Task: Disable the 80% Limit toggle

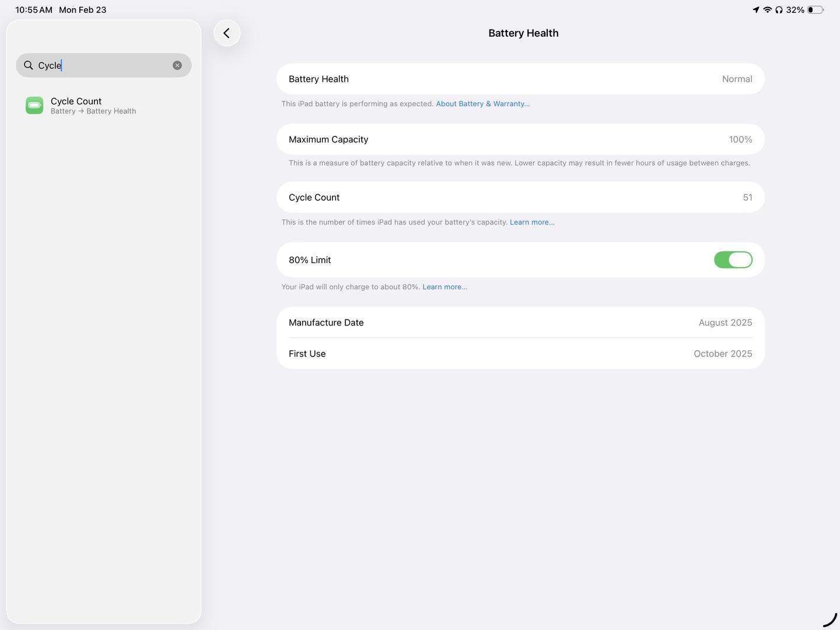Action: click(733, 260)
